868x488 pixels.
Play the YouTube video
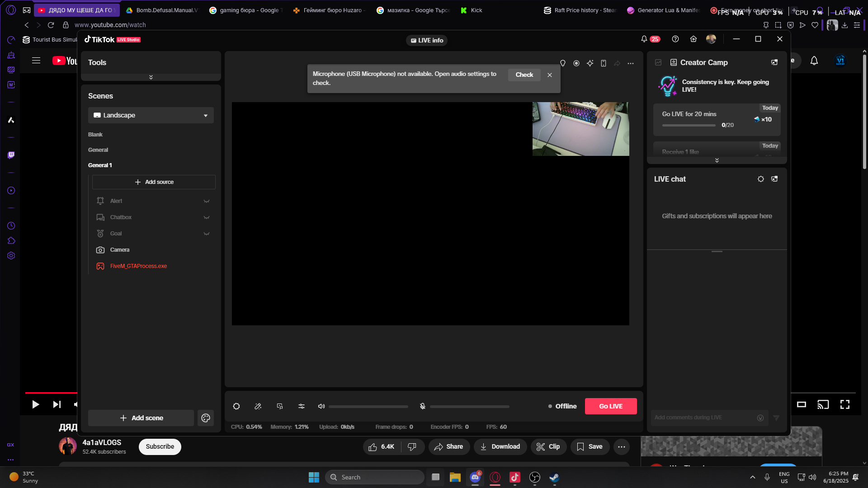tap(35, 404)
